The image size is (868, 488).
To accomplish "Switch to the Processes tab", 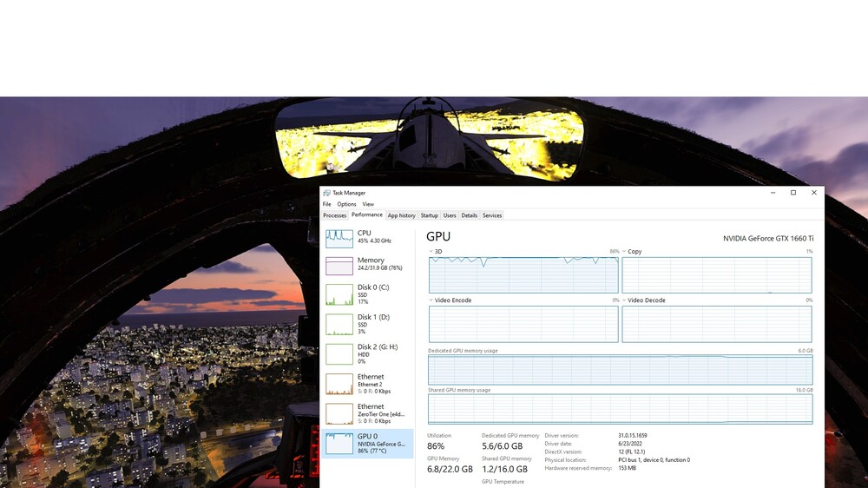I will pos(334,215).
